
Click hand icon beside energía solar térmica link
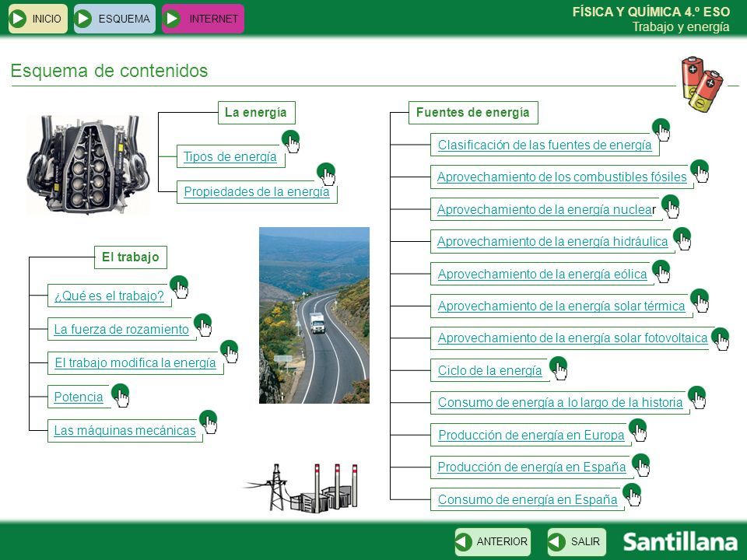pos(700,300)
